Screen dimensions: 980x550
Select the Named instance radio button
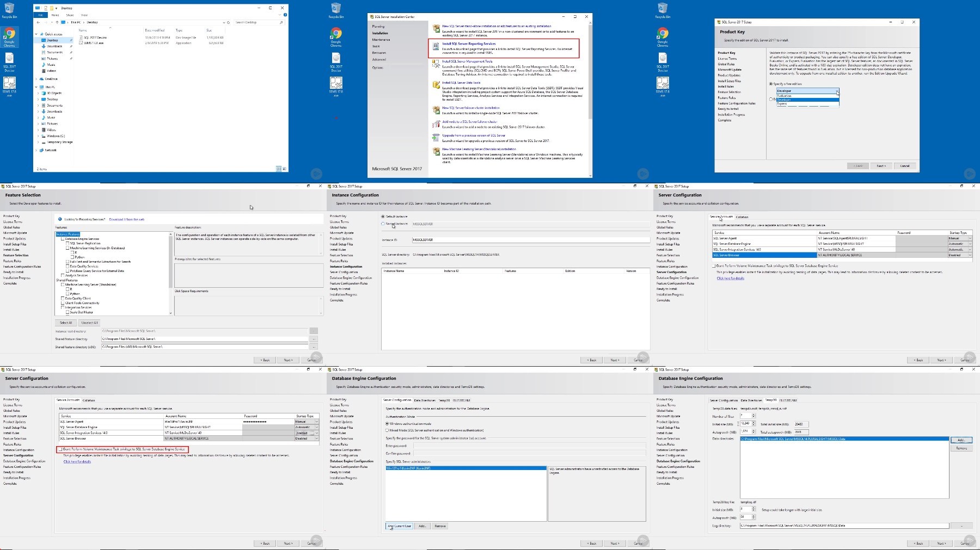pos(383,224)
